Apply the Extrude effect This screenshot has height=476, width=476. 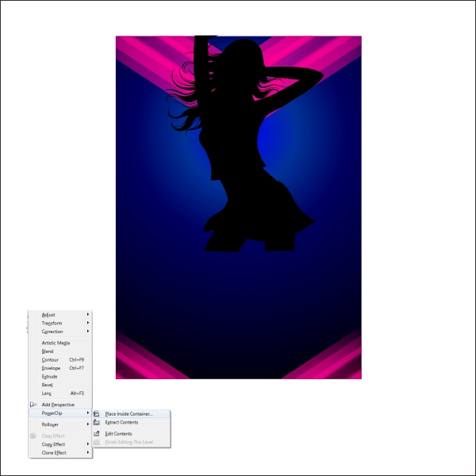50,377
